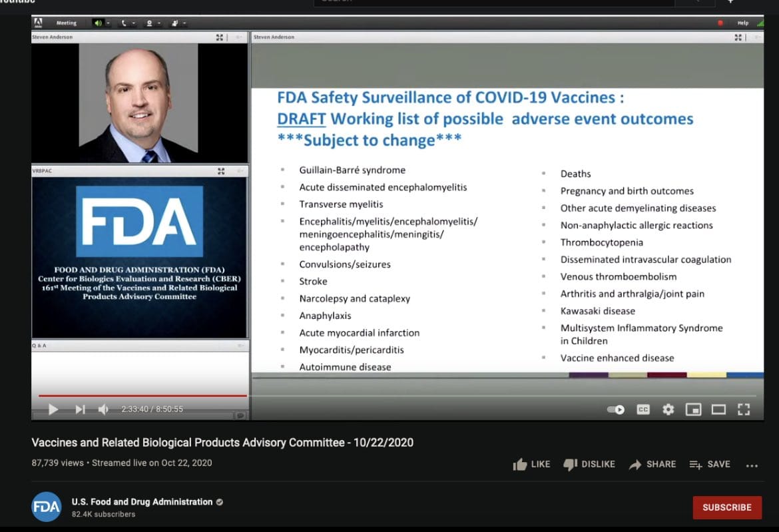Dislike the video
This screenshot has height=532, width=779.
pyautogui.click(x=589, y=465)
